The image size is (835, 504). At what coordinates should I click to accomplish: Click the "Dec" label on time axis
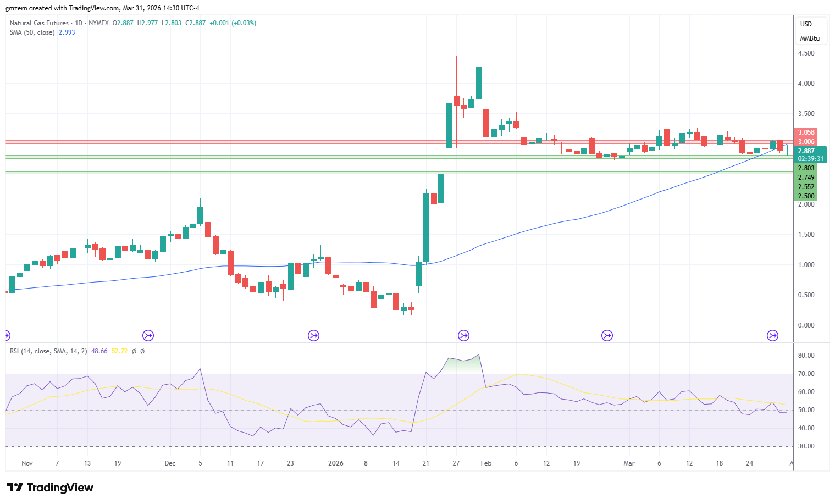tap(170, 463)
